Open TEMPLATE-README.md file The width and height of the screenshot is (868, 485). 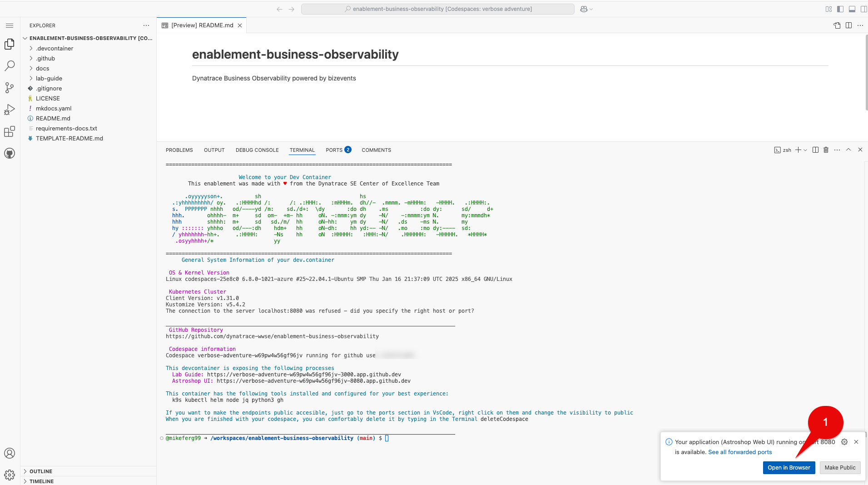pos(89,138)
